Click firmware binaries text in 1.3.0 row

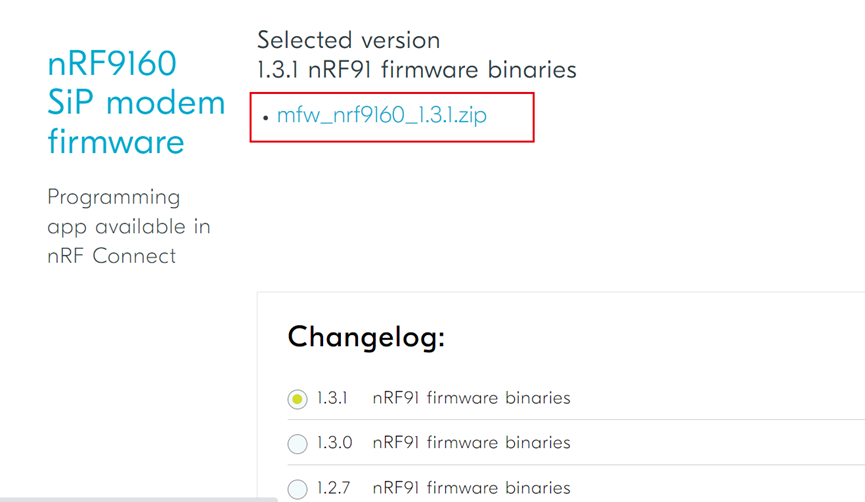(x=471, y=443)
